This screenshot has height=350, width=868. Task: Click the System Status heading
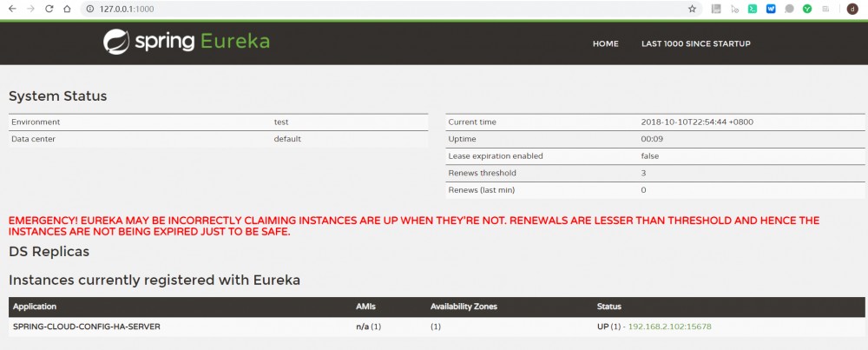click(57, 96)
